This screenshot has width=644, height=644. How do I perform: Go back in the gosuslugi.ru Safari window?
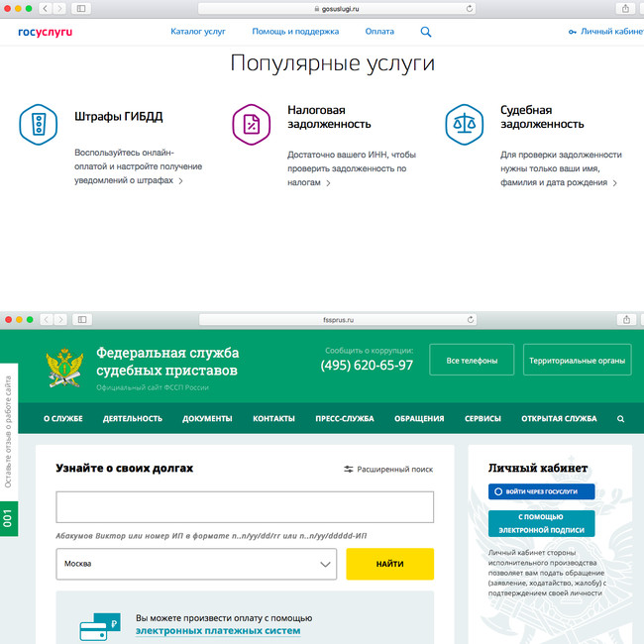46,8
